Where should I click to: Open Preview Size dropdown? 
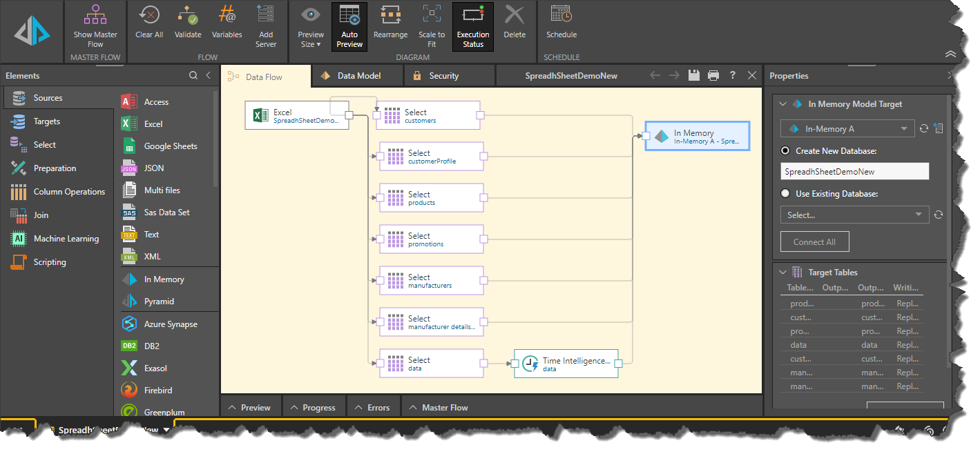(310, 26)
